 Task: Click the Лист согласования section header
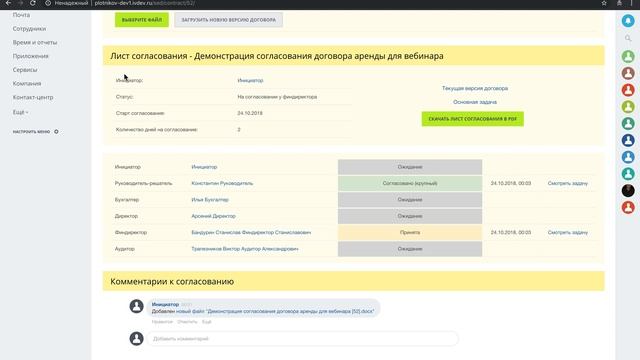tap(353, 56)
